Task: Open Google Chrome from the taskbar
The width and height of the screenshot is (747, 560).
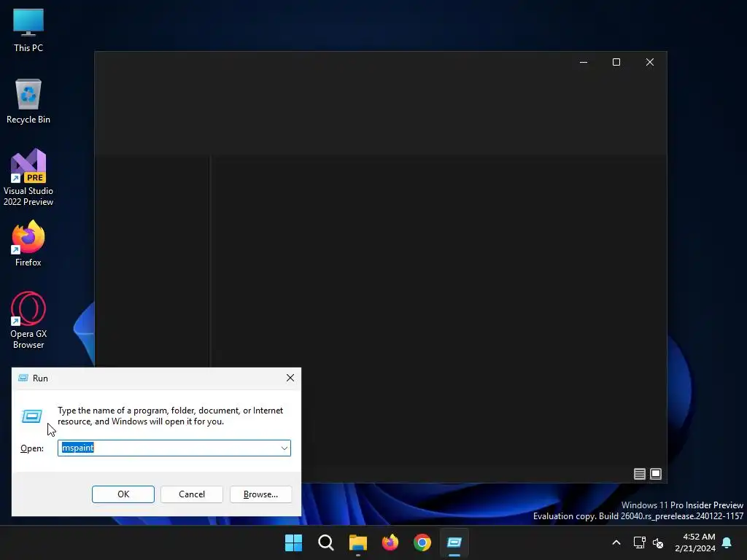Action: point(422,542)
